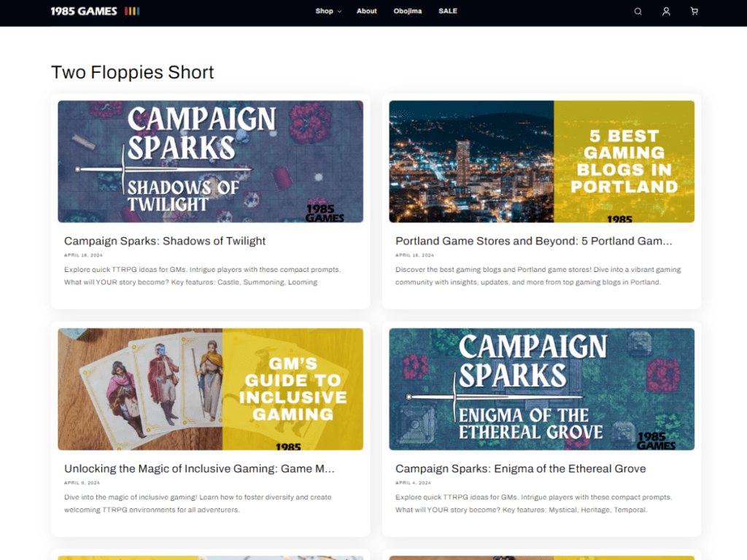The height and width of the screenshot is (560, 747).
Task: Open Unlocking the Magic of Inclusive Gaming post
Action: [x=199, y=469]
